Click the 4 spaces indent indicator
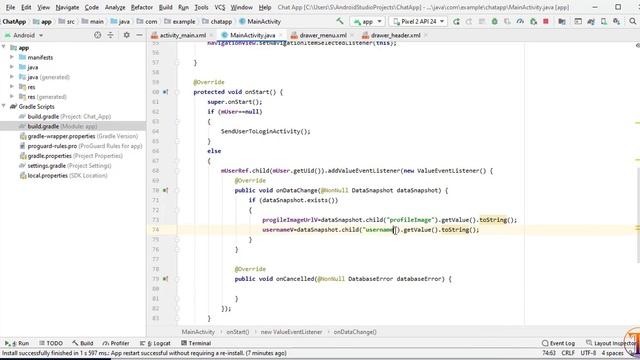The width and height of the screenshot is (640, 360). click(x=612, y=353)
